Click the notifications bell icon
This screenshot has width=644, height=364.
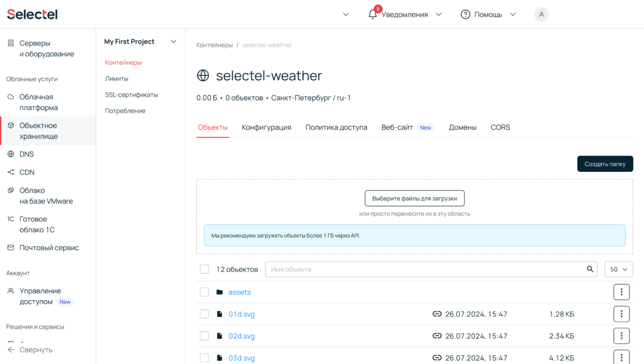click(372, 14)
